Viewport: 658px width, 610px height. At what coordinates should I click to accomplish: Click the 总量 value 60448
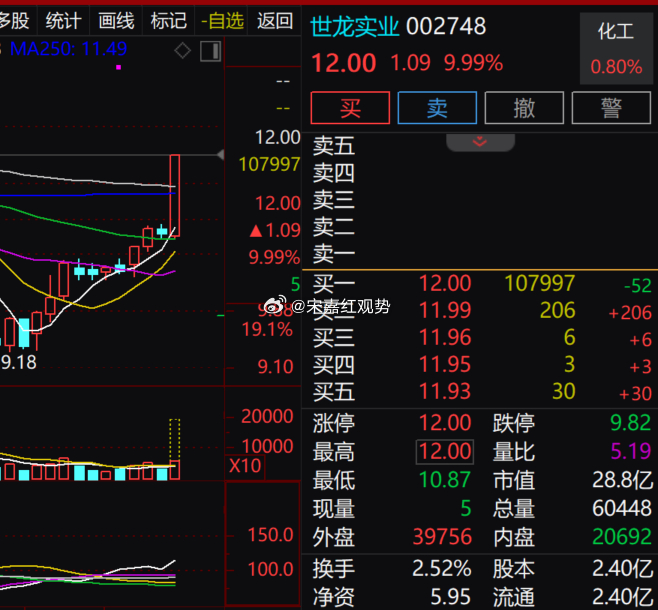tap(622, 508)
